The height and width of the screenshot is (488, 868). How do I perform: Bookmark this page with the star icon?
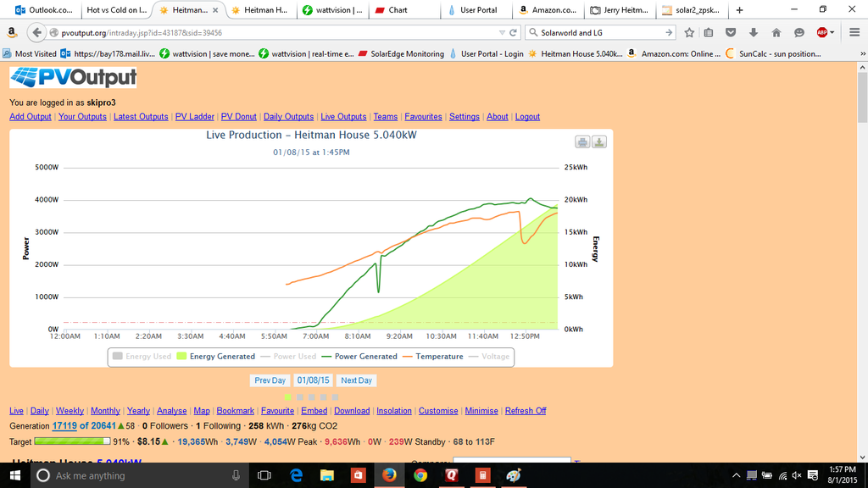click(689, 33)
